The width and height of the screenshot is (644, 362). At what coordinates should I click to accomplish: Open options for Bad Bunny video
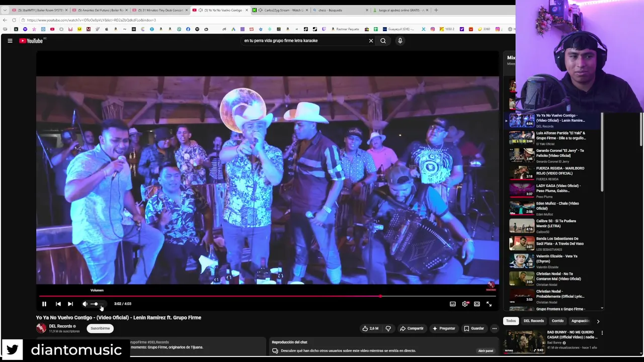(602, 333)
